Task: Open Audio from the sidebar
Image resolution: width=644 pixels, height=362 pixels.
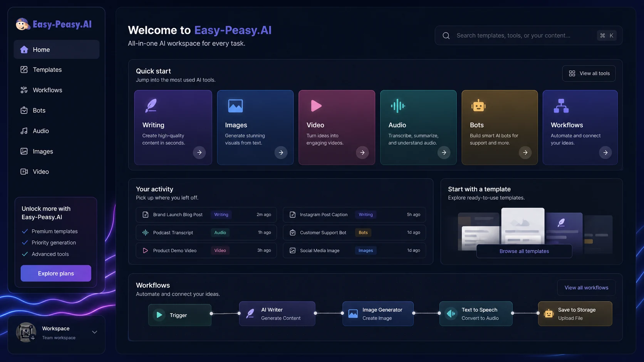Action: click(56, 131)
